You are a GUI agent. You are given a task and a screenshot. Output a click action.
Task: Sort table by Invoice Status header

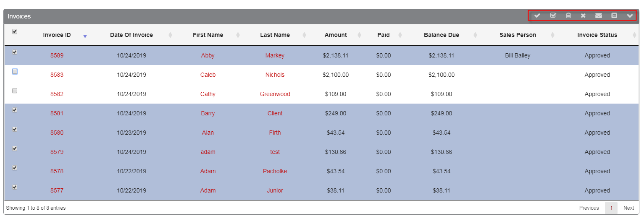(597, 35)
